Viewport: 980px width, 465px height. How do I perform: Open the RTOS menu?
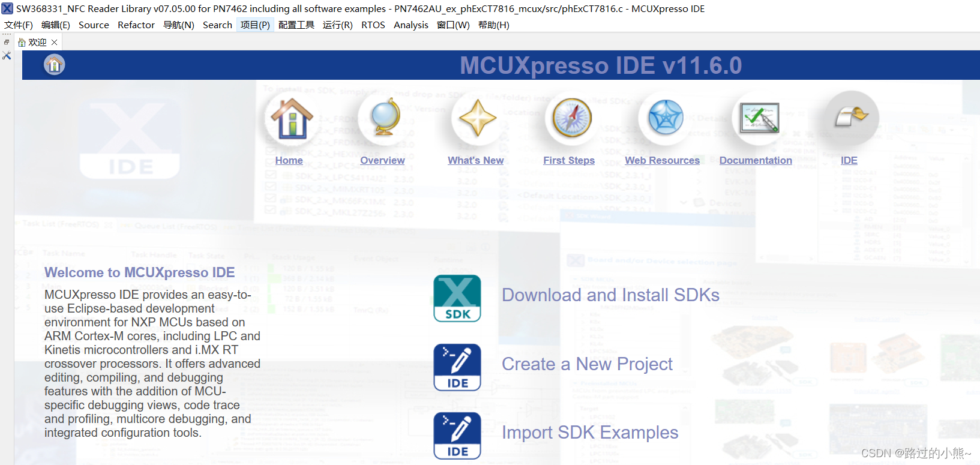click(x=373, y=25)
